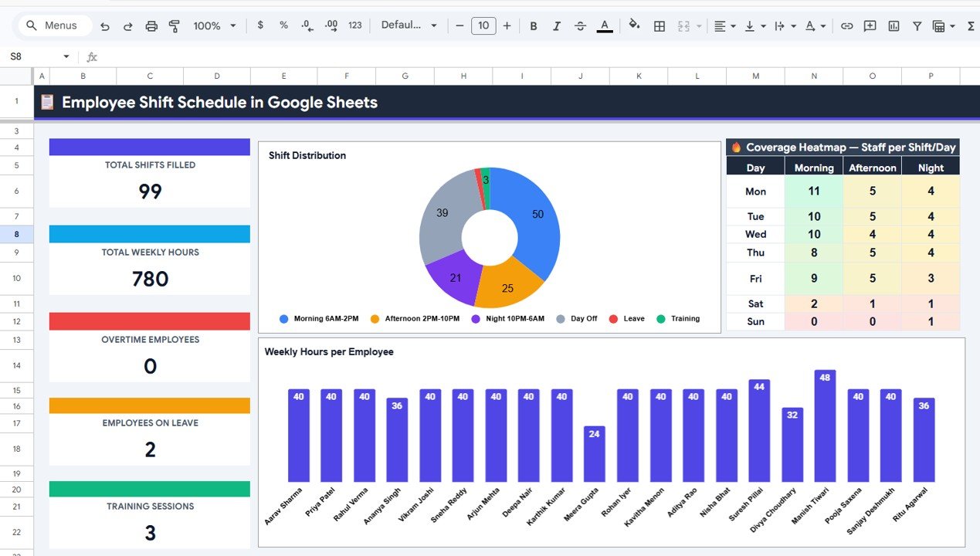The image size is (980, 556).
Task: Decrease font size with minus button
Action: click(459, 25)
